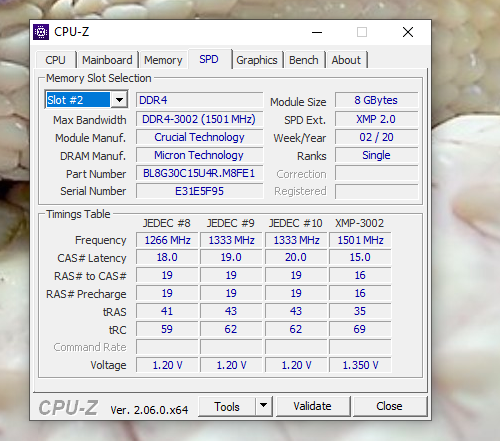Image resolution: width=500 pixels, height=441 pixels.
Task: Click XMP-3002 tRAS value 35
Action: pos(360,311)
